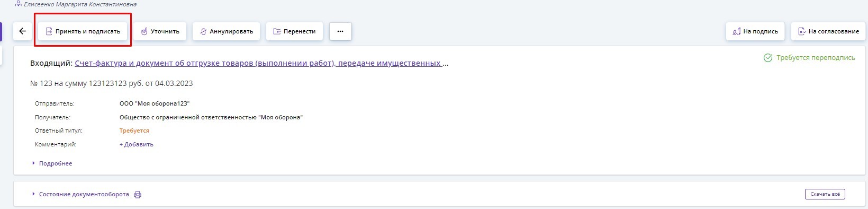
Task: Click the 'Входящий:' label
Action: tap(51, 63)
